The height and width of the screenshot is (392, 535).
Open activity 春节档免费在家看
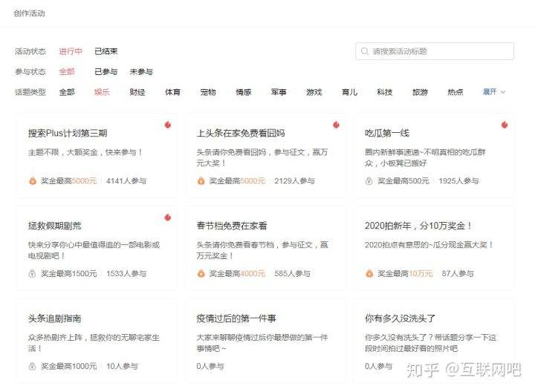[232, 226]
